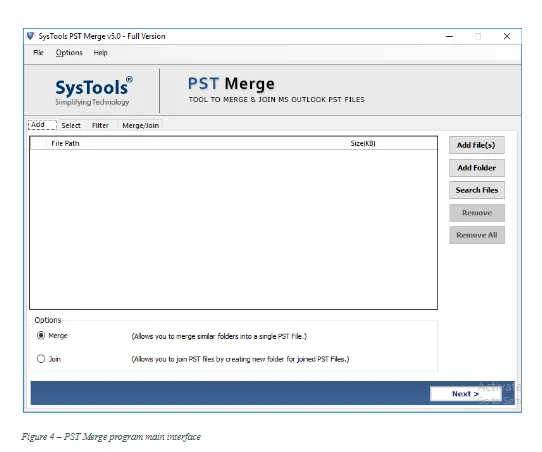Open the File menu

coord(38,53)
